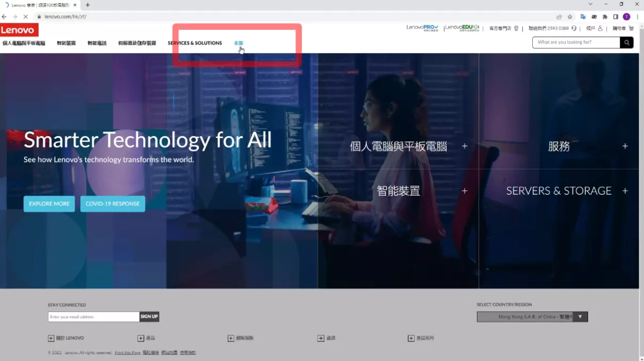This screenshot has height=361, width=644.
Task: Click the EXPLORE MORE button
Action: tap(49, 204)
